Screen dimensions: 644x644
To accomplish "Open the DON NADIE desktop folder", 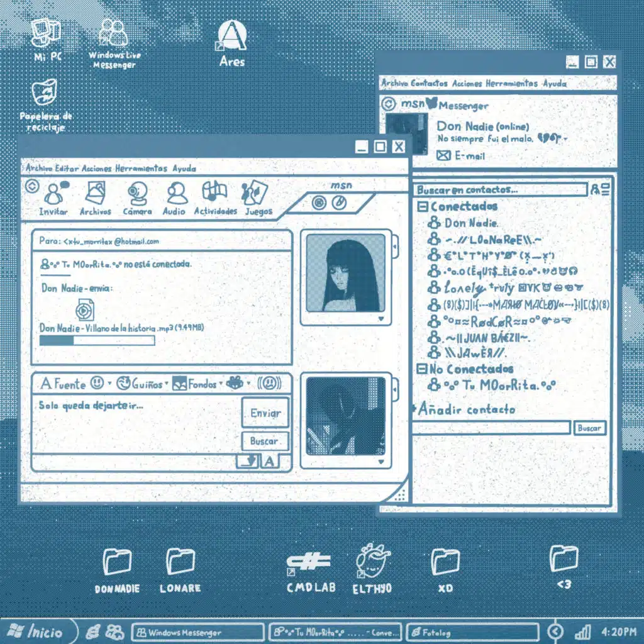I will point(117,562).
